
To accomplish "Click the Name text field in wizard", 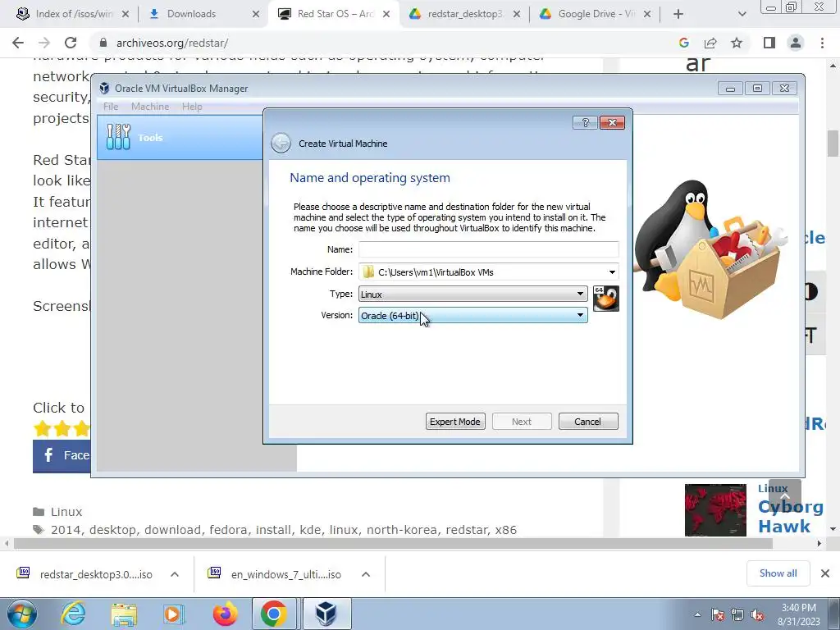I will [x=489, y=249].
